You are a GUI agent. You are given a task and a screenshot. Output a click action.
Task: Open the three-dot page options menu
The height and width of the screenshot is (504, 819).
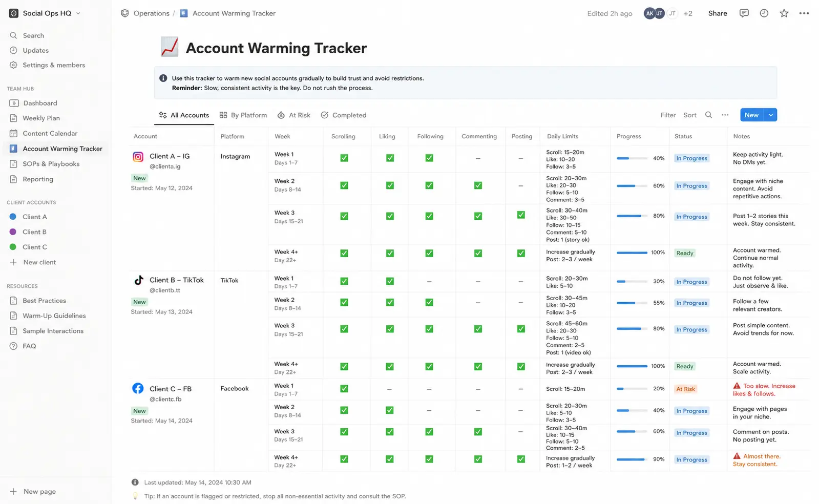(x=804, y=13)
